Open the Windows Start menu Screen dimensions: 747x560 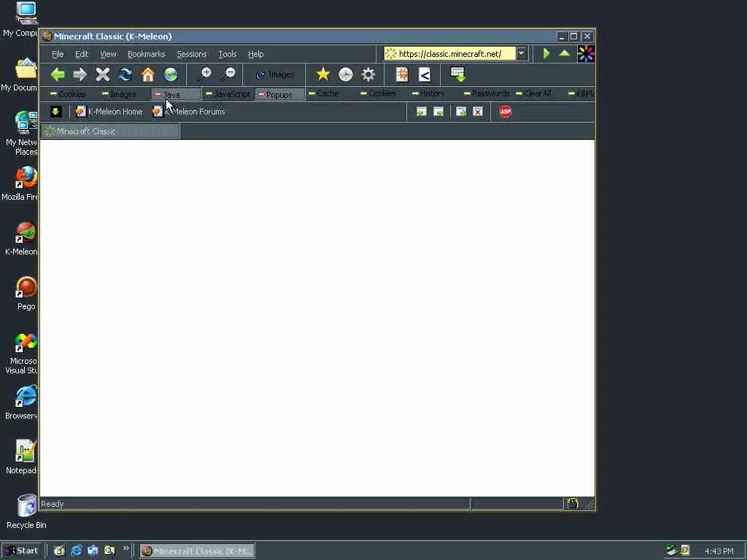click(22, 551)
